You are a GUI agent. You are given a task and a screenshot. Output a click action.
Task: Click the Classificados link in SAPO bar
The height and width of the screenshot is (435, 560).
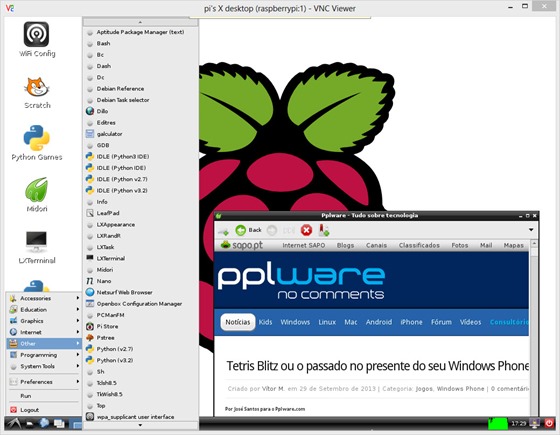(x=419, y=245)
